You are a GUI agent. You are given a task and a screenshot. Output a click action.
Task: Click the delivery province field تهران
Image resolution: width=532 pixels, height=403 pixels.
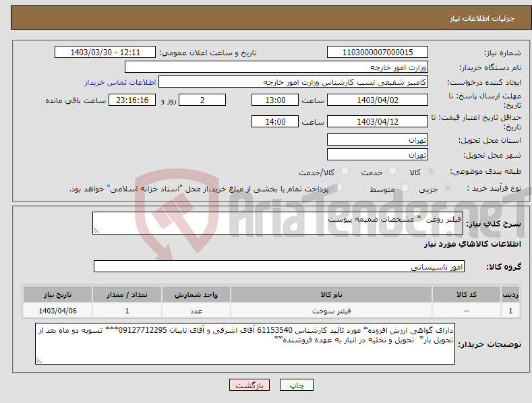[378, 139]
